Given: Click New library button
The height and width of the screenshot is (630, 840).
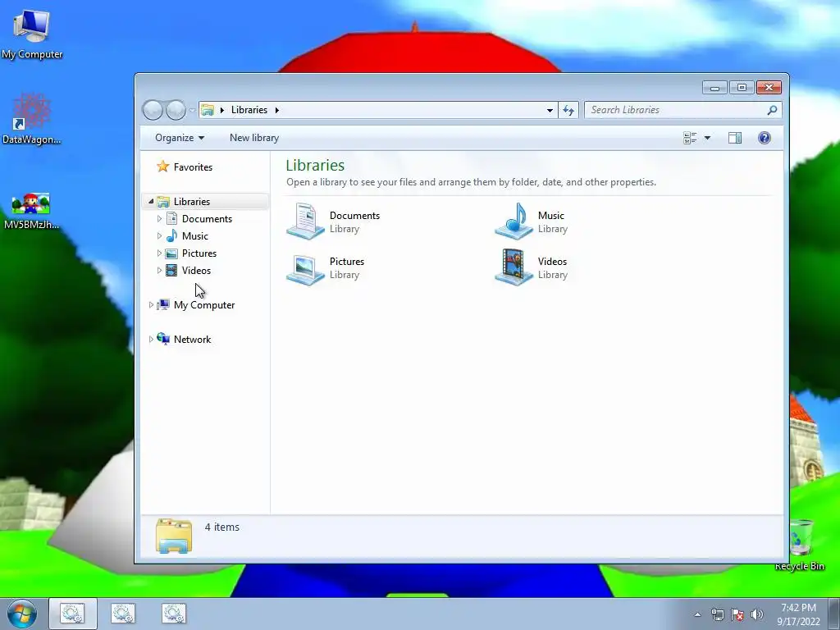Looking at the screenshot, I should (254, 138).
